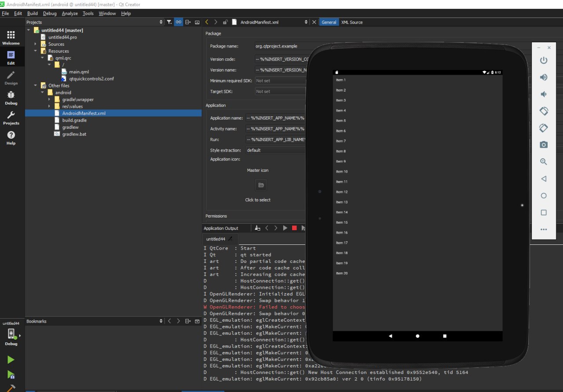Select main.qml in project tree

click(79, 72)
